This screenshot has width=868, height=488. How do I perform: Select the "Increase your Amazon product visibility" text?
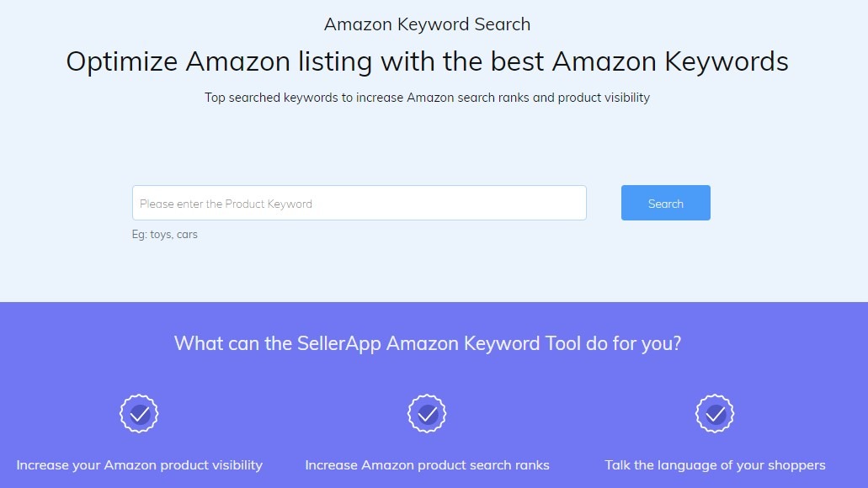tap(140, 464)
